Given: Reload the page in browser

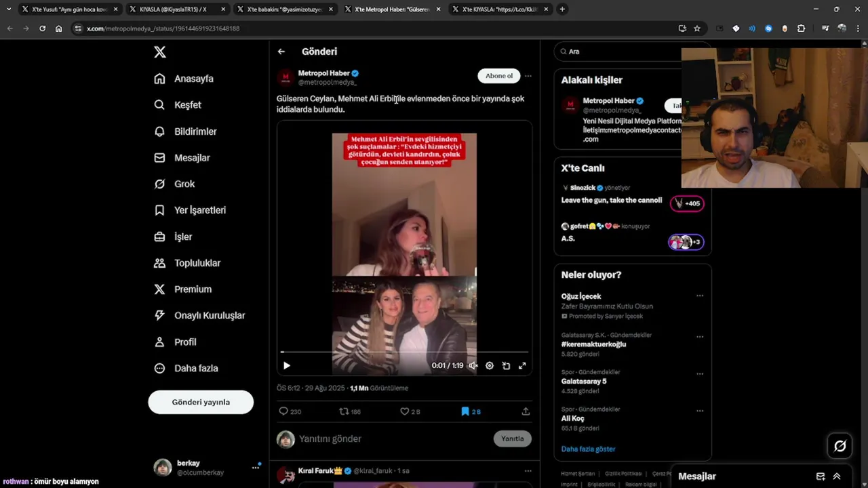Looking at the screenshot, I should (x=42, y=28).
